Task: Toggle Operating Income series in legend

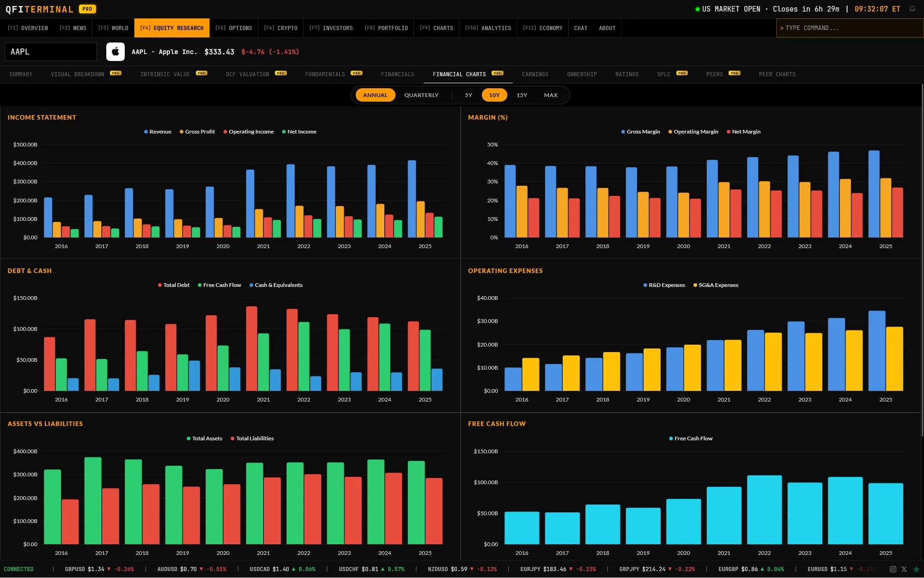Action: point(249,132)
